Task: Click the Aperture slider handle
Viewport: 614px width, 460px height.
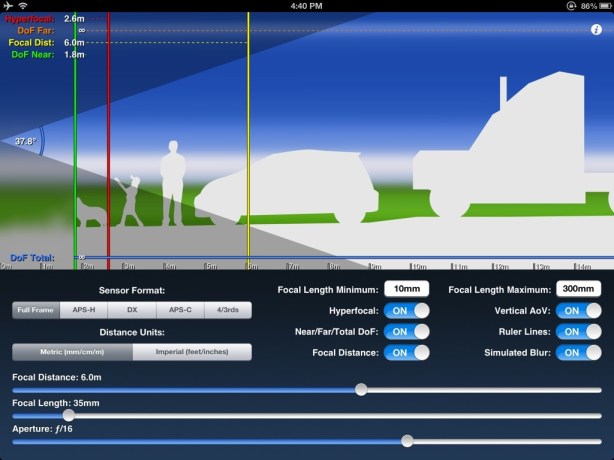Action: pos(407,440)
